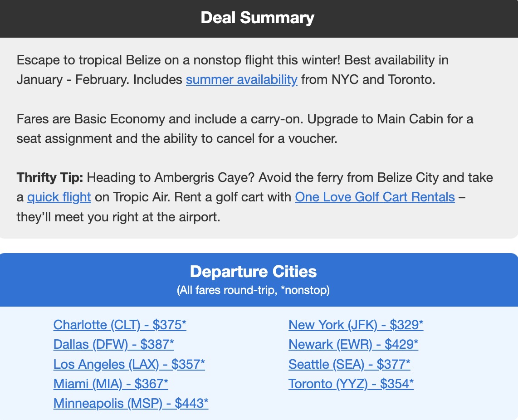Open the Dallas (DFW) $387 fare
Viewport: 518px width, 420px height.
[113, 345]
